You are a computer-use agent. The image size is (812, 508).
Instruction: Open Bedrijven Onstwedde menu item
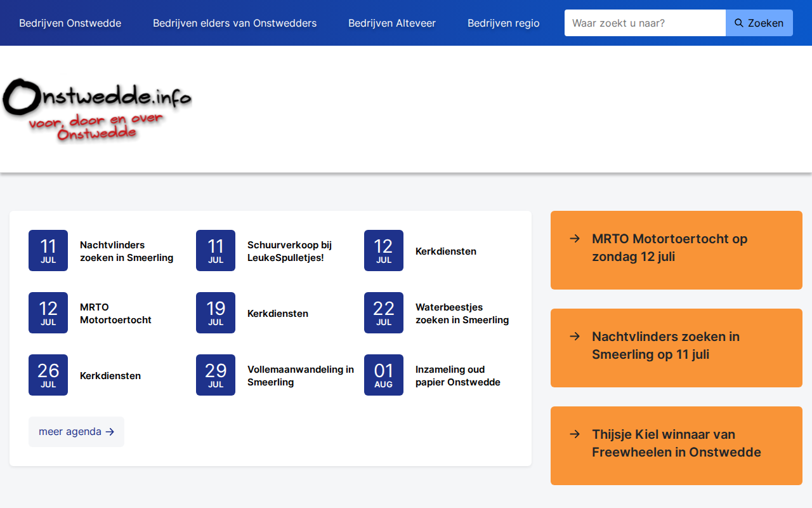[x=70, y=23]
